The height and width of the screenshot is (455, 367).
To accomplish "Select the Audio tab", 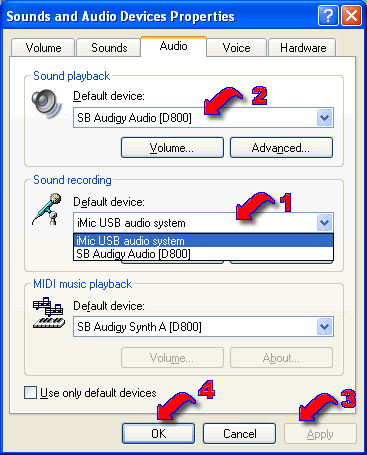I will (173, 46).
